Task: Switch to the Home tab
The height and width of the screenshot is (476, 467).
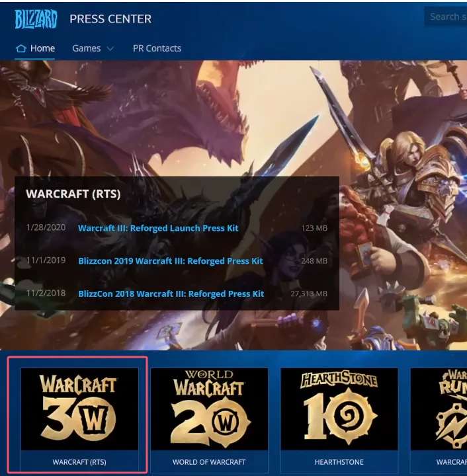Action: click(x=42, y=48)
